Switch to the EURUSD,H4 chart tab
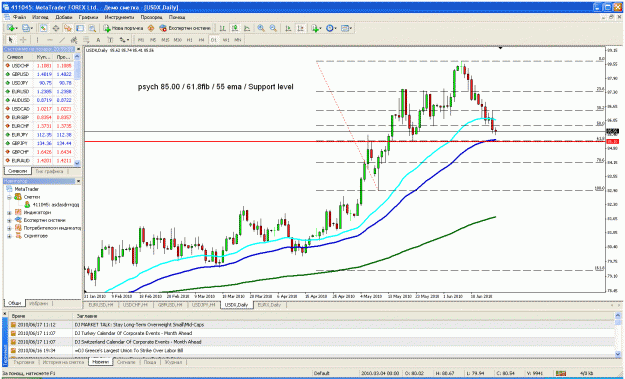 101,304
